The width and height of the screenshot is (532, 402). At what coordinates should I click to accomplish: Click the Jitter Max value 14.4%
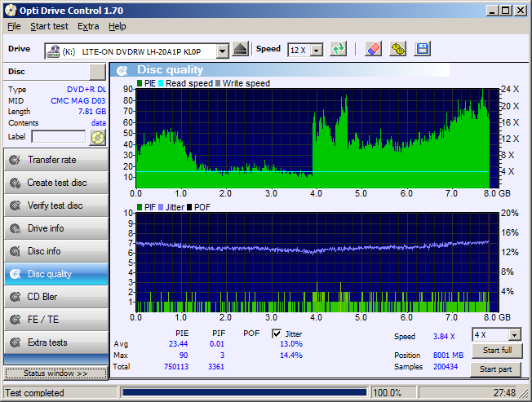pos(291,356)
